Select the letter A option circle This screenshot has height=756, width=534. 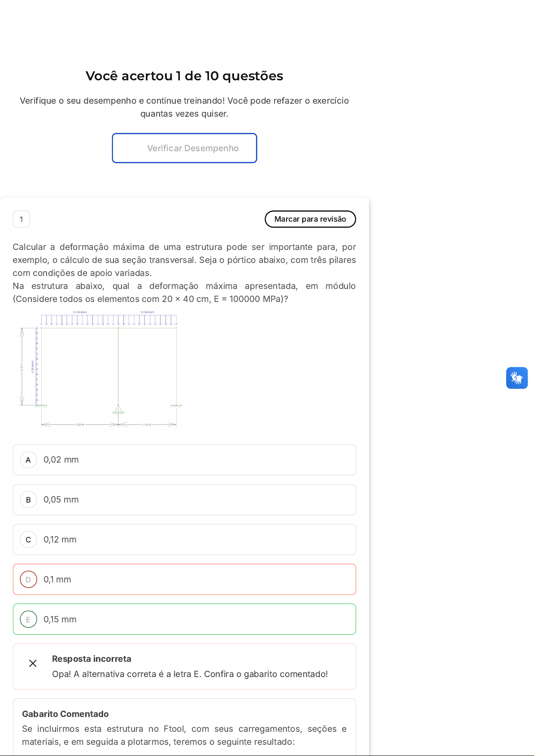[x=28, y=460]
